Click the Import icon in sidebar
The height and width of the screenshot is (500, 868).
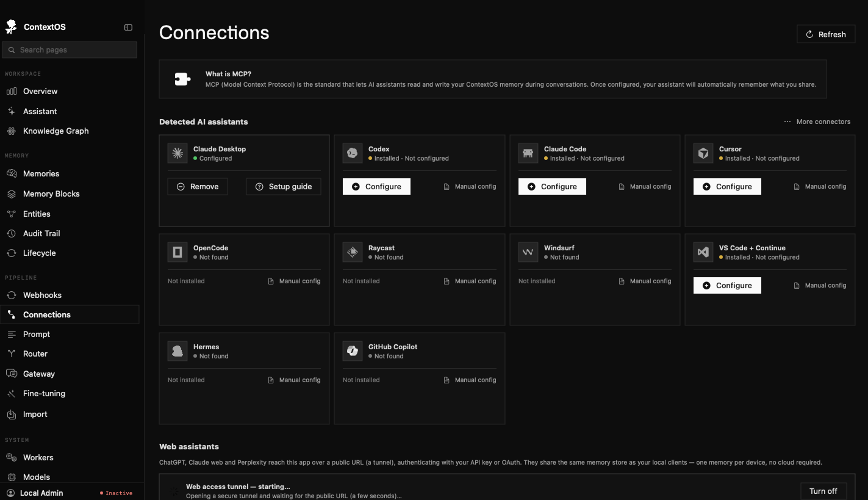[x=12, y=414]
